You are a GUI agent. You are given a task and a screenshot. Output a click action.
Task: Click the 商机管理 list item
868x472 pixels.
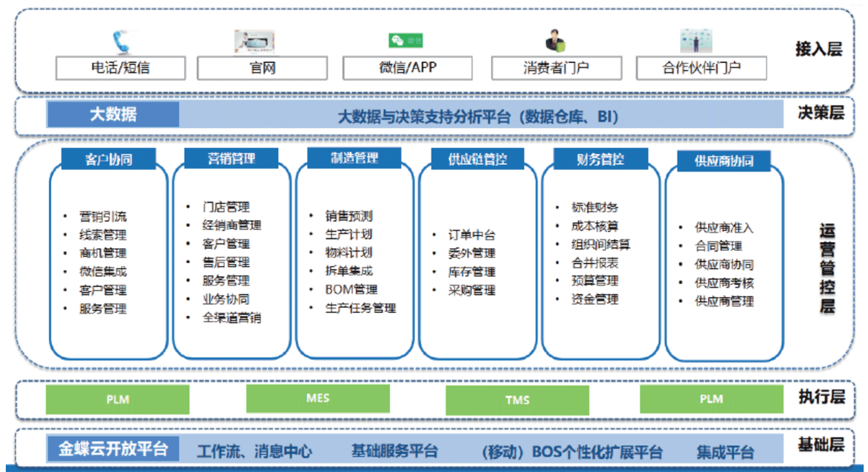103,253
